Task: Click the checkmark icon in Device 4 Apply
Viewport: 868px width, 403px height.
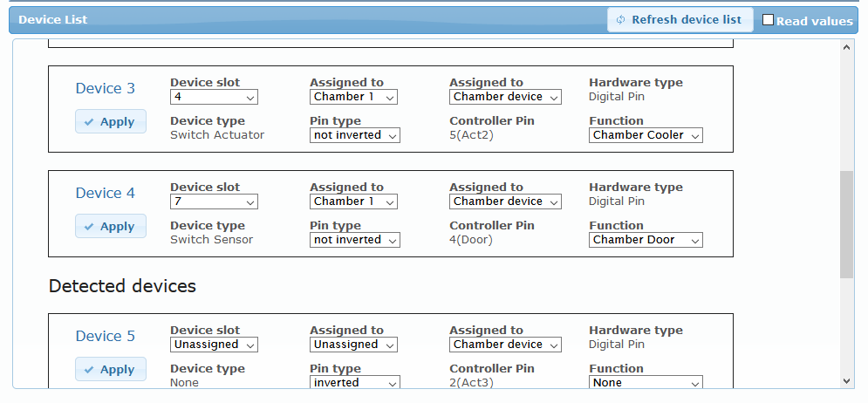Action: 89,227
